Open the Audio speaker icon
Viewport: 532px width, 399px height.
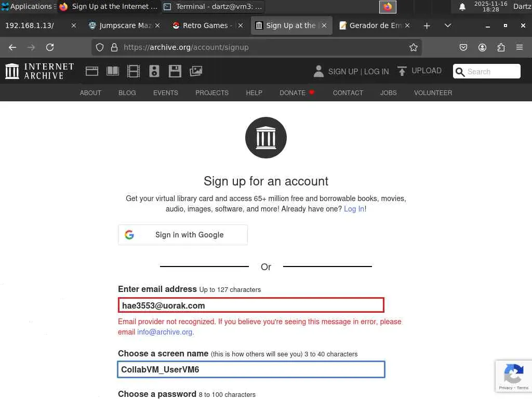(154, 71)
